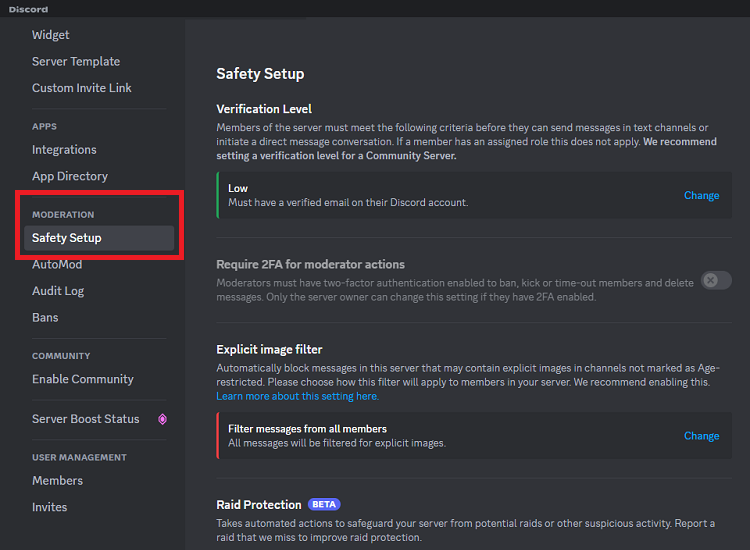The height and width of the screenshot is (550, 750).
Task: Open the Widget settings page
Action: coord(50,35)
